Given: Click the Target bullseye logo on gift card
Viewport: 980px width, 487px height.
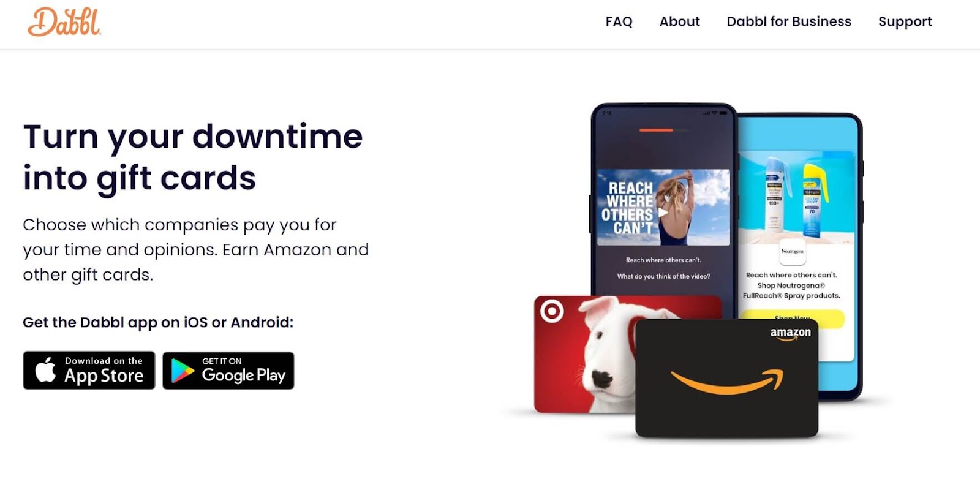Looking at the screenshot, I should pyautogui.click(x=551, y=311).
